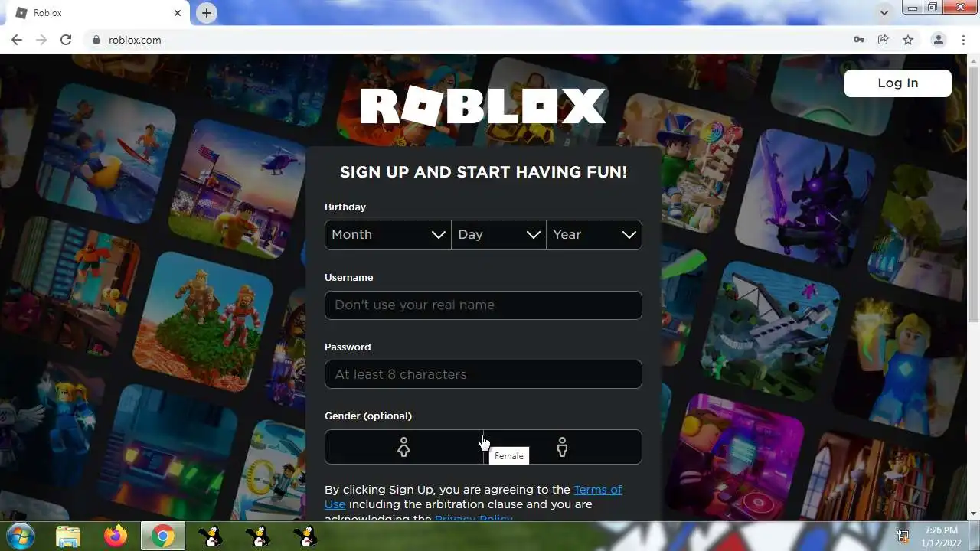Open the tab search chevron menu
The width and height of the screenshot is (980, 551).
pos(884,13)
